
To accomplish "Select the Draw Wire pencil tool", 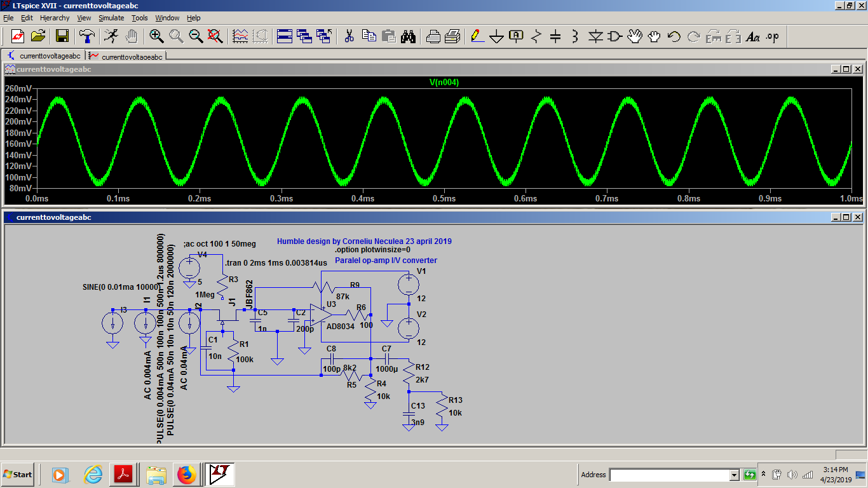I will coord(477,36).
